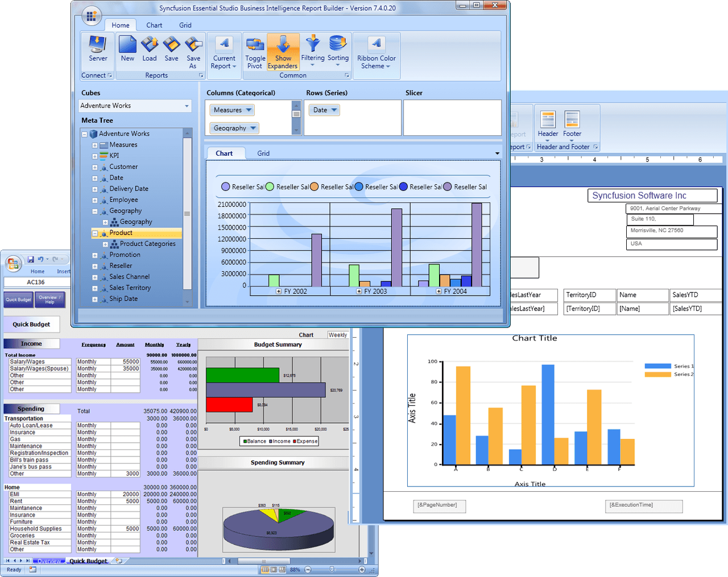Click the Excel Redo icon
728x577 pixels.
(55, 259)
